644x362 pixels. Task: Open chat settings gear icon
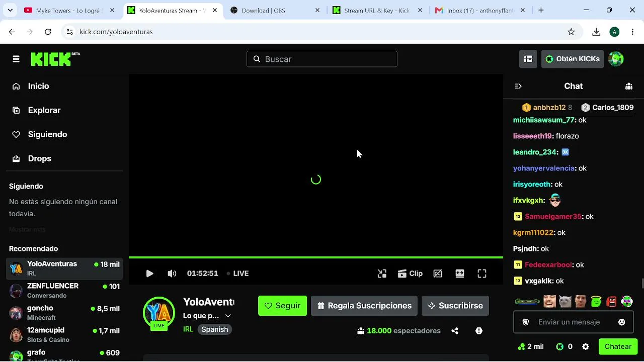tap(586, 346)
